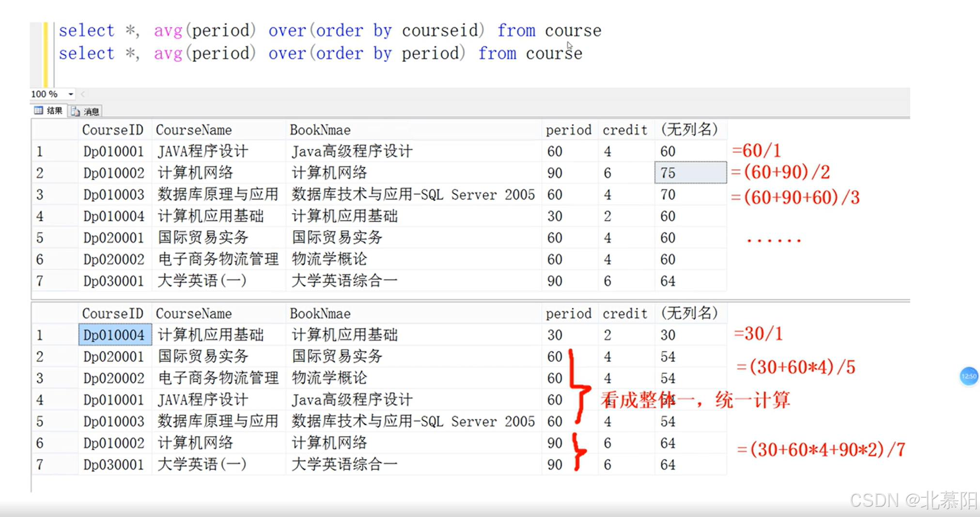Select the blue highlighted Dp010004 CourseID cell
This screenshot has height=517, width=980.
pyautogui.click(x=115, y=335)
